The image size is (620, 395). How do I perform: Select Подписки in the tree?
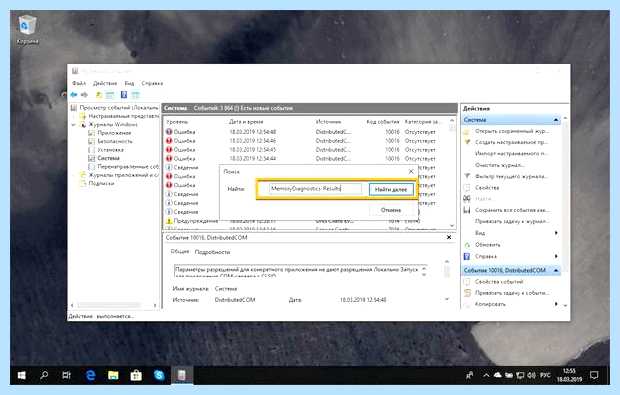coord(101,183)
